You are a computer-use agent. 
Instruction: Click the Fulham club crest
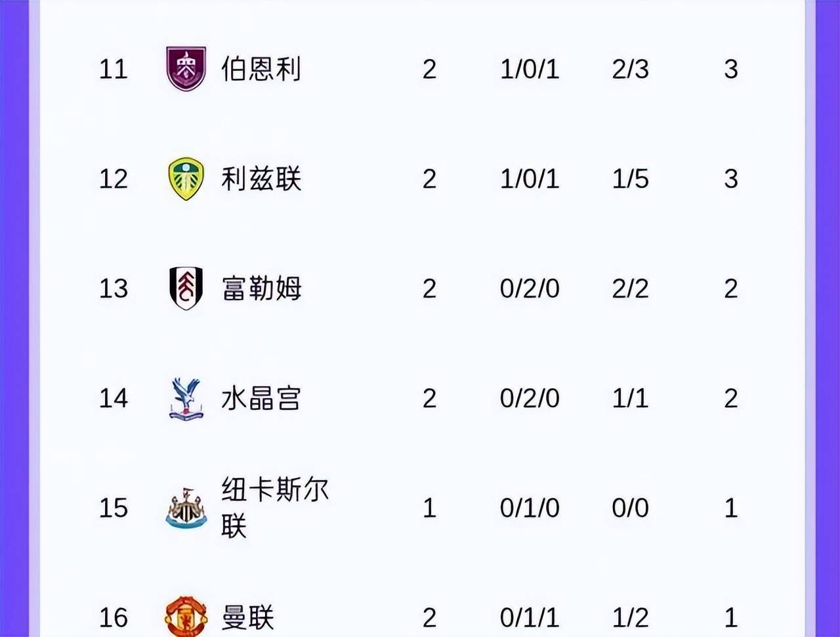[x=186, y=288]
